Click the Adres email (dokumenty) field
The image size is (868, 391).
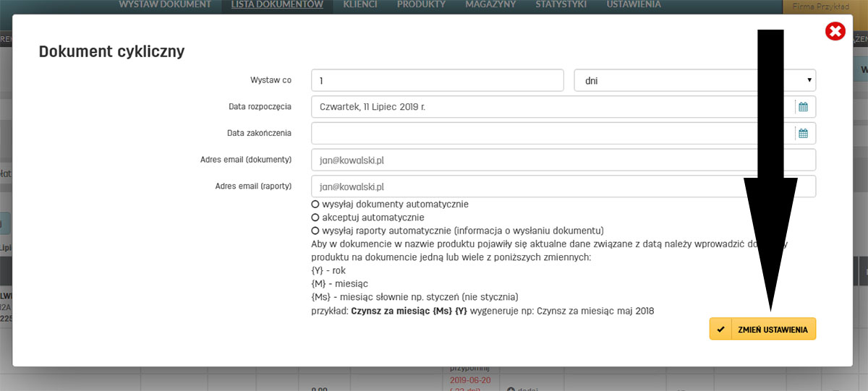pos(563,160)
